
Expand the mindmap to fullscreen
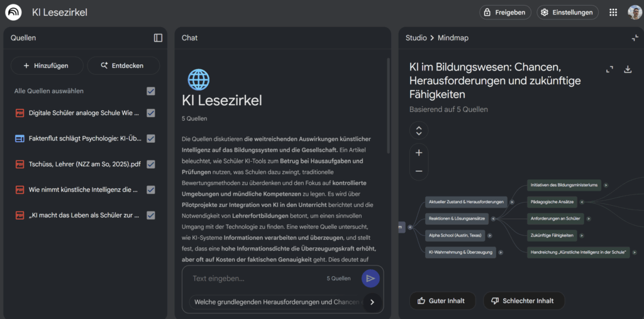pyautogui.click(x=609, y=70)
